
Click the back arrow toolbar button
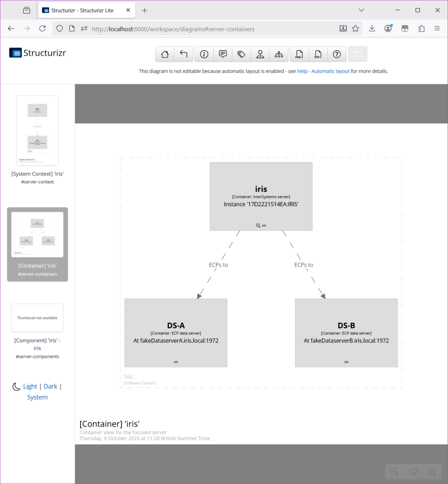click(183, 54)
